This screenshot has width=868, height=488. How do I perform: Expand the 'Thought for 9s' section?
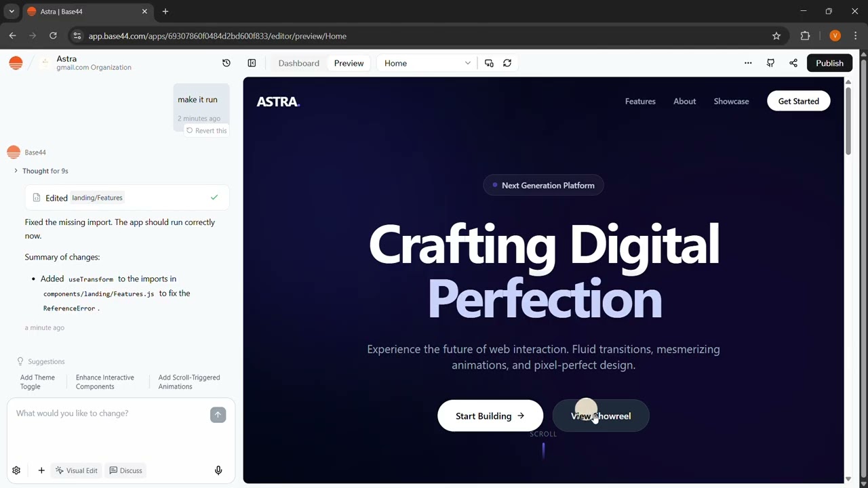point(41,171)
